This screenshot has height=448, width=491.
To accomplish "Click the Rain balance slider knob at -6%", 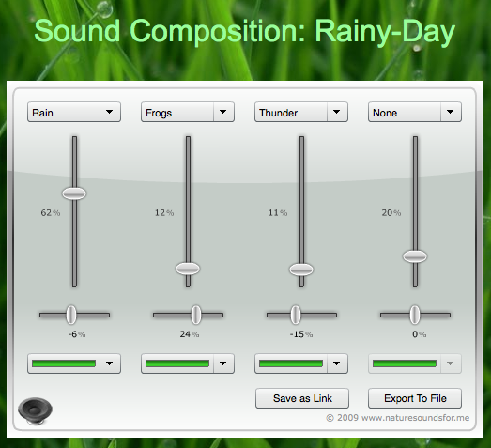I will (x=71, y=315).
